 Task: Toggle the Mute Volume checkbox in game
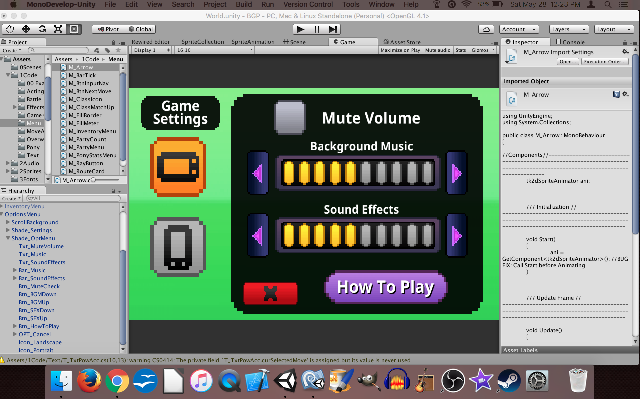(290, 117)
